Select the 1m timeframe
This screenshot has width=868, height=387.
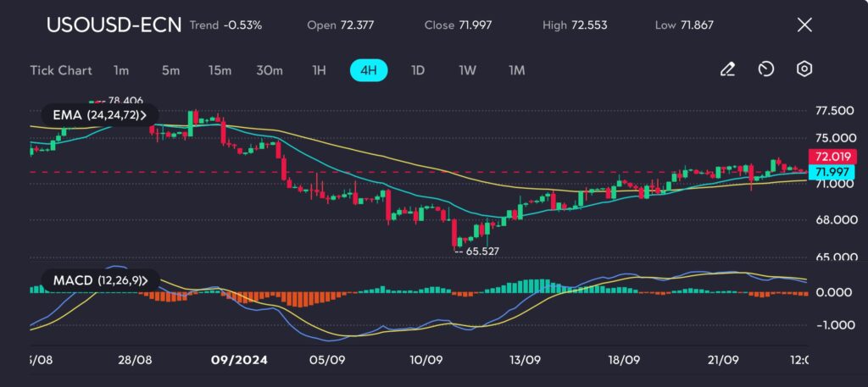(121, 70)
